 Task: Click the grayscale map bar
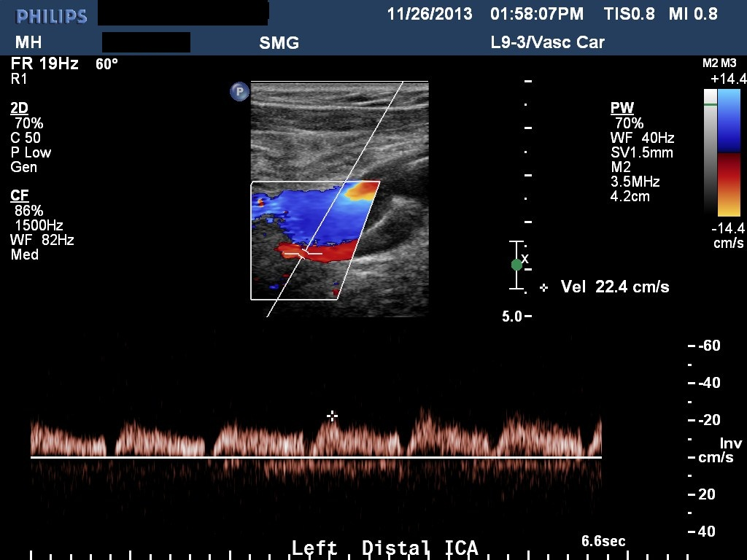coord(710,152)
